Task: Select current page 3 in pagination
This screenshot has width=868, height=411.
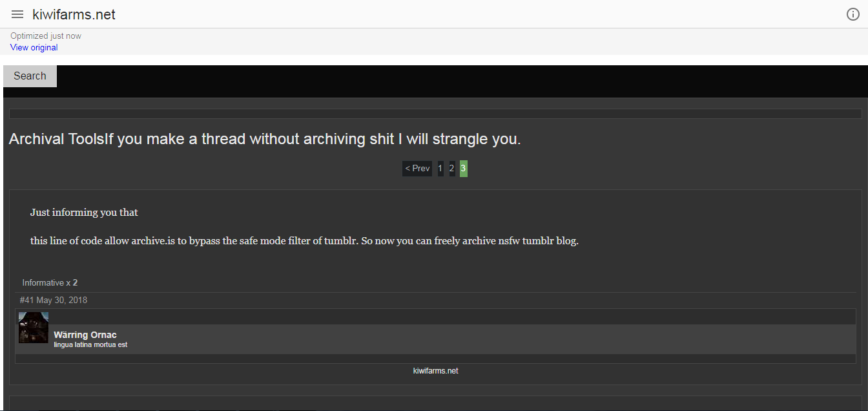Action: click(x=464, y=169)
